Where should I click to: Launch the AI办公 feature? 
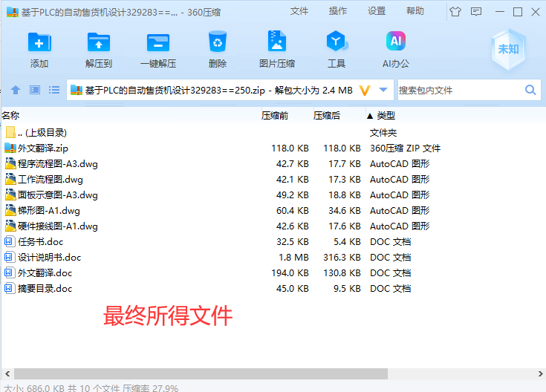click(x=396, y=41)
